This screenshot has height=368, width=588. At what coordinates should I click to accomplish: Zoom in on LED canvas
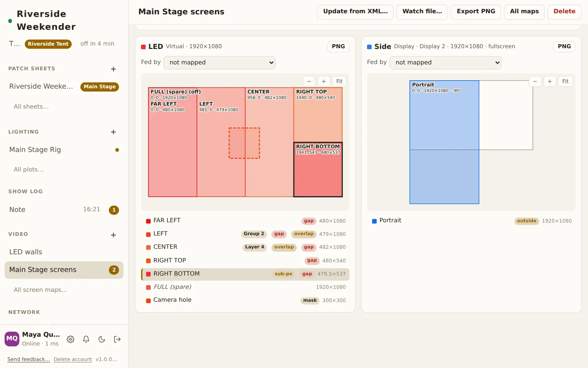[x=323, y=81]
